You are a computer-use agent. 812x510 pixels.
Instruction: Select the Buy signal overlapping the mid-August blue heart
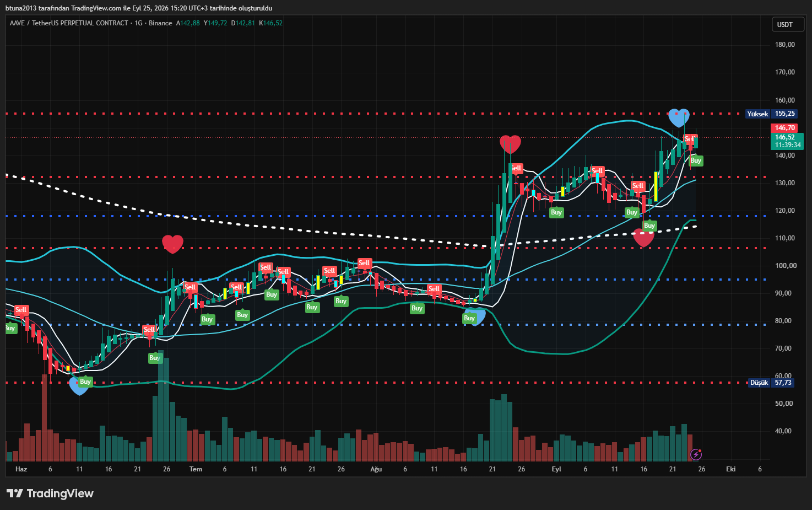point(469,318)
